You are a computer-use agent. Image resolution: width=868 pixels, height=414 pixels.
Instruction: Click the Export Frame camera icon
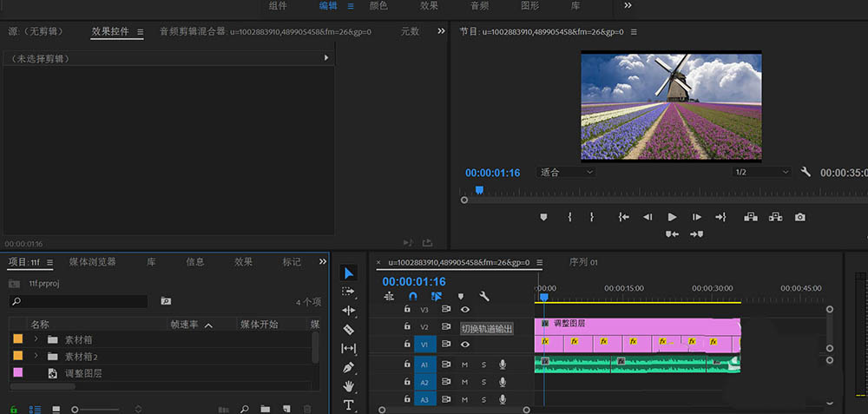[799, 217]
